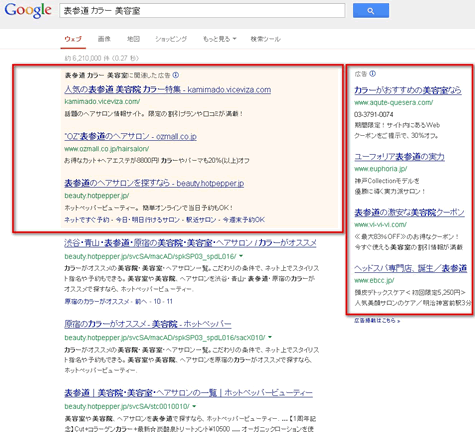Click the 広告掲載はこちら link
476x433 pixels.
pos(377,320)
